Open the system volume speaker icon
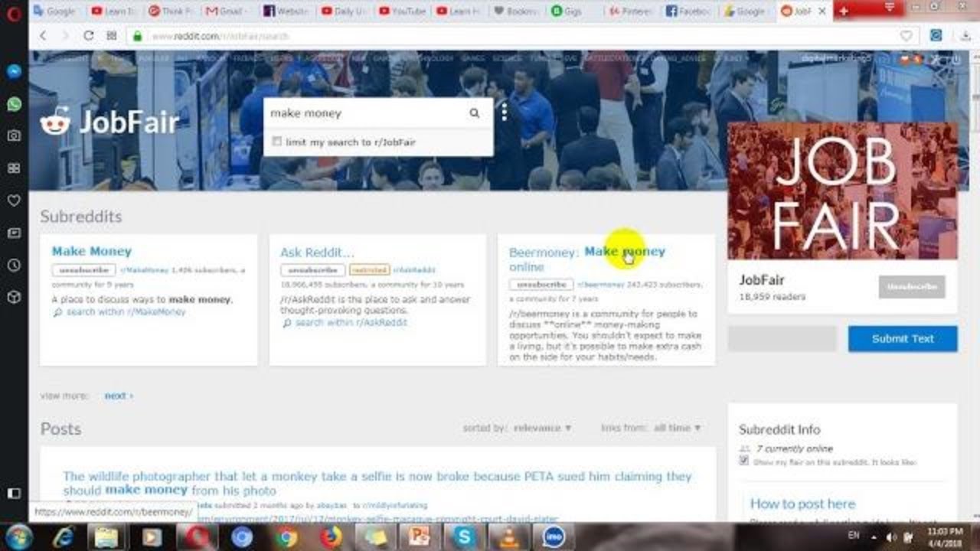 (891, 537)
